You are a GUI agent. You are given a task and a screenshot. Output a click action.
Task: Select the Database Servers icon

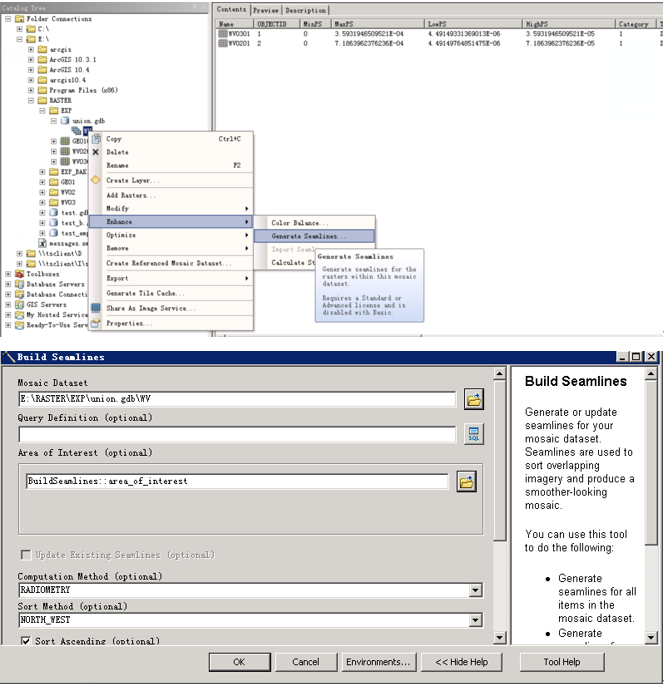coord(19,284)
